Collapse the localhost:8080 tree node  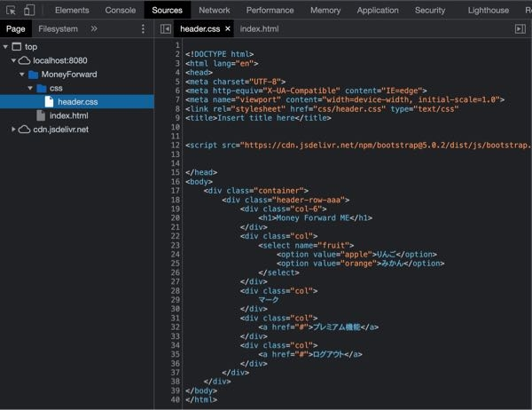click(13, 60)
